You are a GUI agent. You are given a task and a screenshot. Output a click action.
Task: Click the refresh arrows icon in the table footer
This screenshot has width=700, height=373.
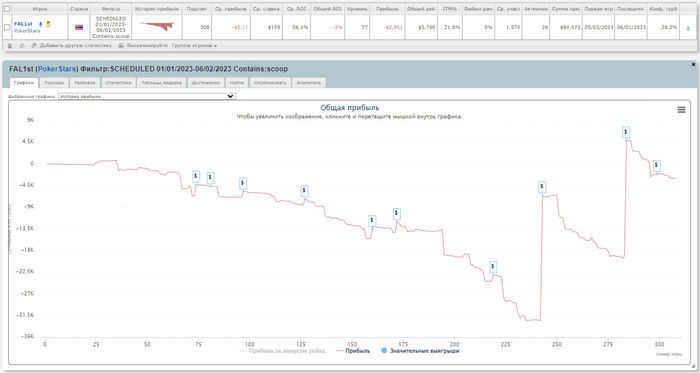(x=22, y=46)
